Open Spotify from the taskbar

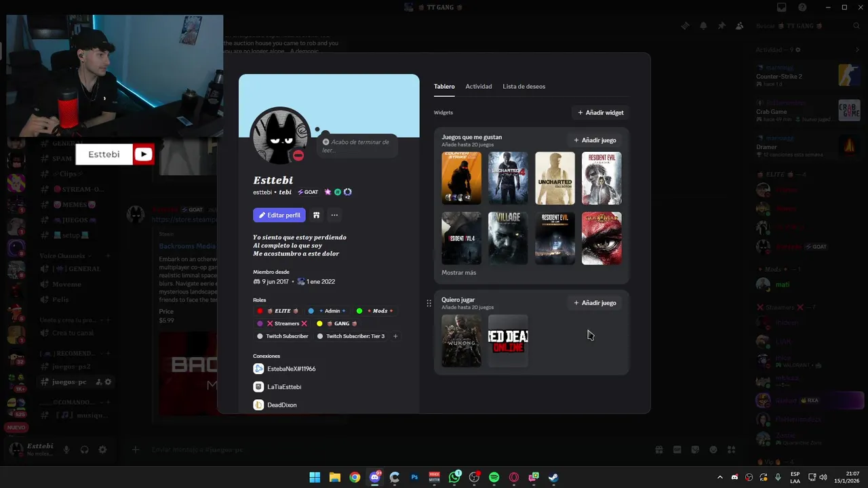click(494, 477)
